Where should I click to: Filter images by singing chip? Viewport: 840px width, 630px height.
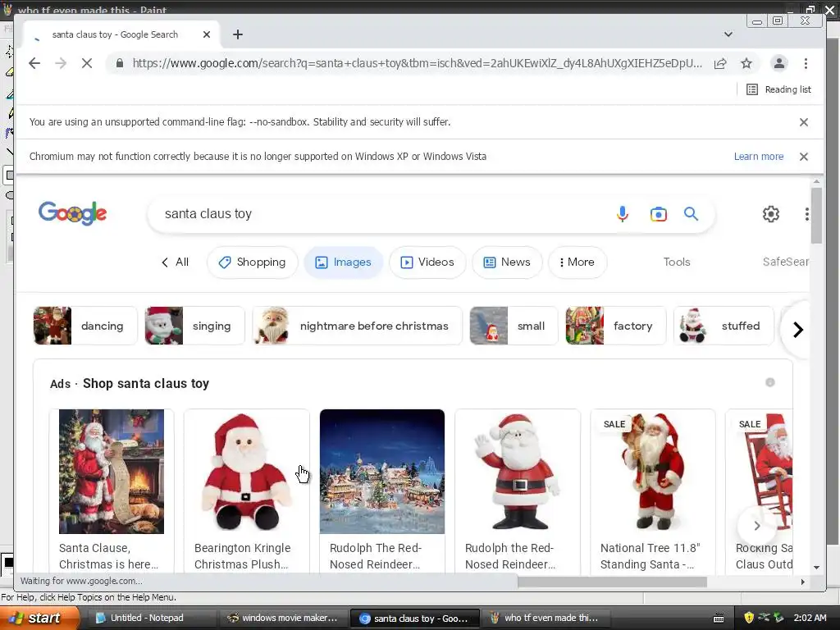194,326
